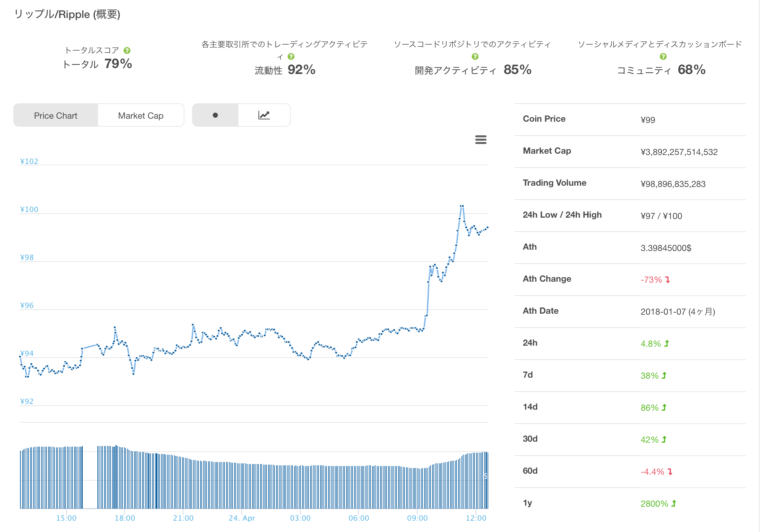Click the 30d change 42% value

649,440
